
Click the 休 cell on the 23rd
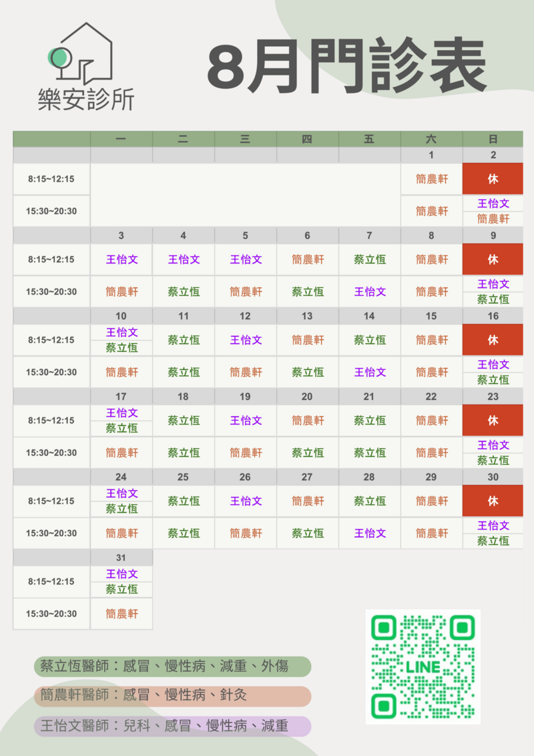[493, 421]
